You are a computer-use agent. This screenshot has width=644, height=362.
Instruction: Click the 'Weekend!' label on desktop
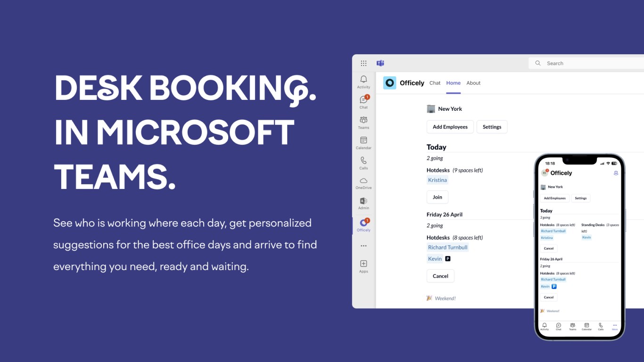445,298
